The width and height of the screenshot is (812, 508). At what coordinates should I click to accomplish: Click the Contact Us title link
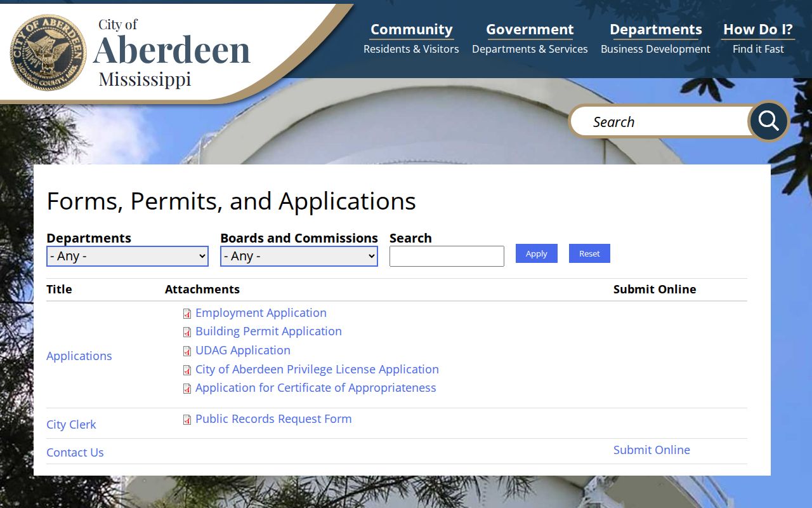(75, 453)
